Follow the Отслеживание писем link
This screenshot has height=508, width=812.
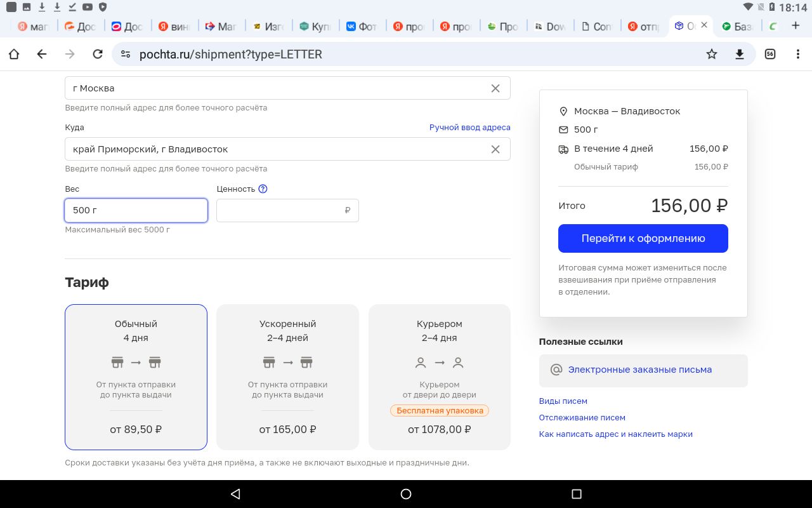pos(582,418)
